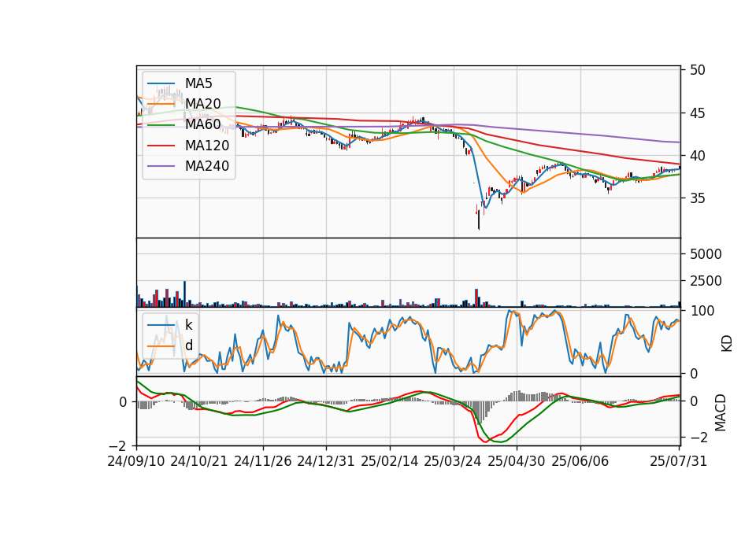
Task: Click the 25/02/14 date axis label
Action: pos(390,461)
